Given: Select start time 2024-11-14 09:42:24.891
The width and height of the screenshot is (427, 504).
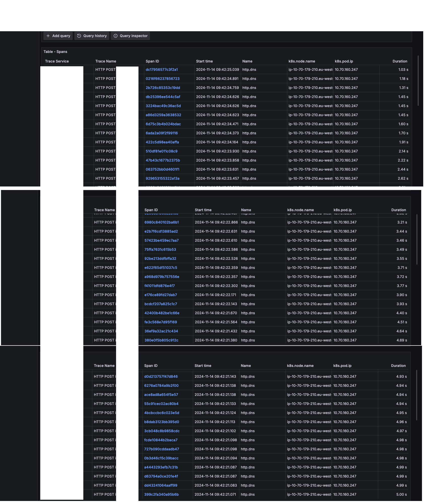Looking at the screenshot, I should 217,79.
